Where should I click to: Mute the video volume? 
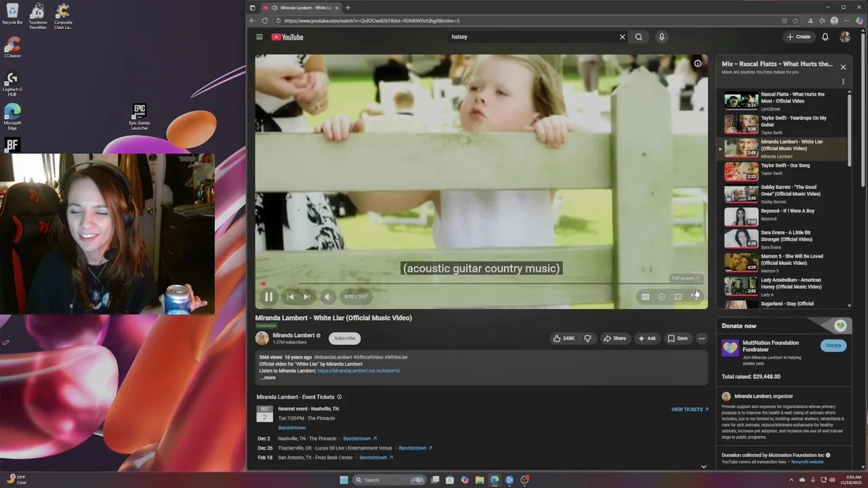tap(328, 297)
